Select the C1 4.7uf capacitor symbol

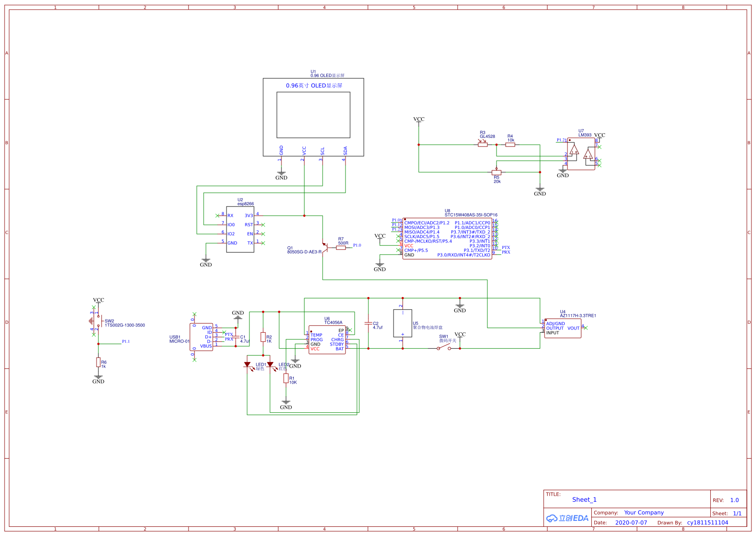[236, 337]
